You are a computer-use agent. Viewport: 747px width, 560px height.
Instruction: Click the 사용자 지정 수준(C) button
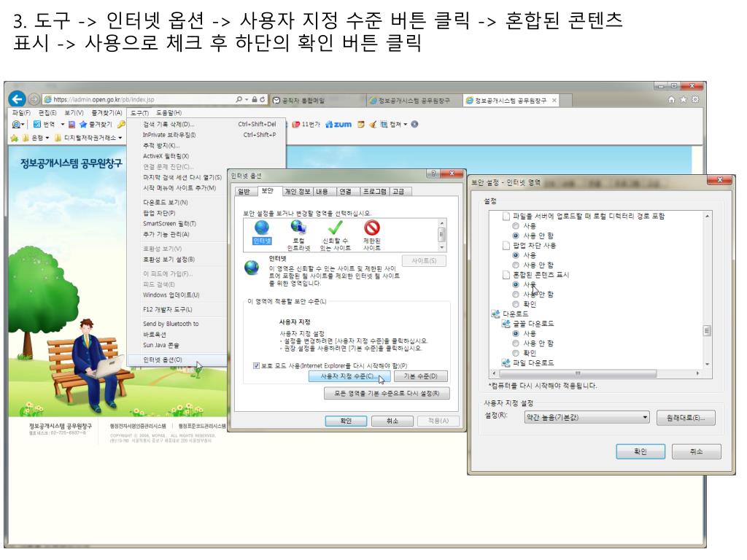coord(349,376)
